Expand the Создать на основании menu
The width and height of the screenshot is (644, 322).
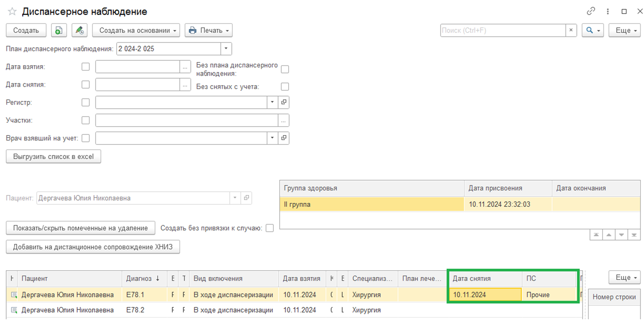pos(136,30)
